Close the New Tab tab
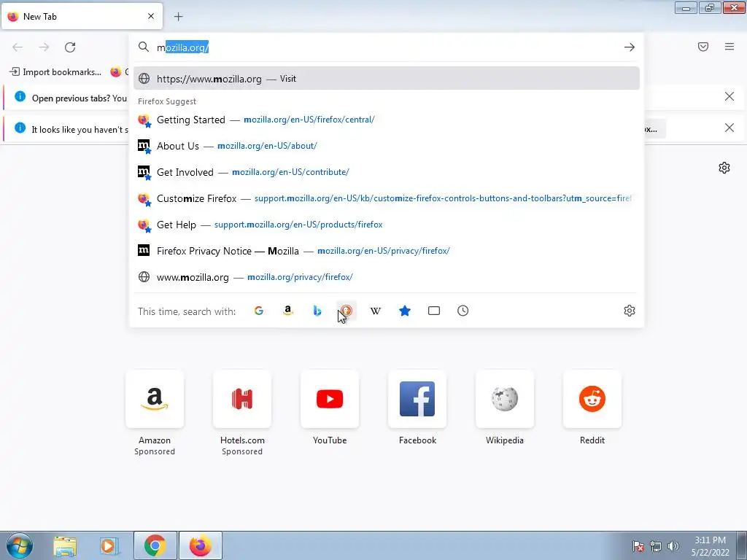This screenshot has height=560, width=747. tap(151, 16)
